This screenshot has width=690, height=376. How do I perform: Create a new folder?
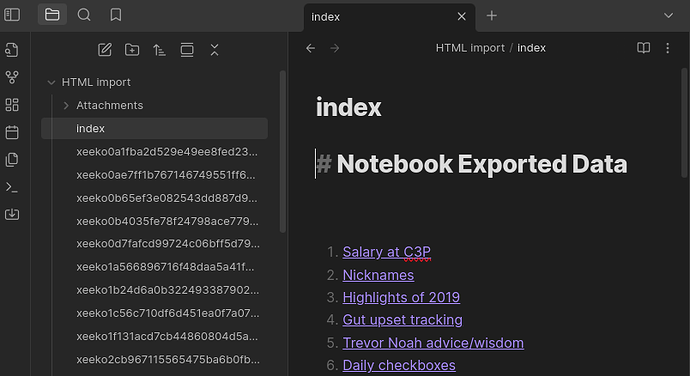coord(132,50)
